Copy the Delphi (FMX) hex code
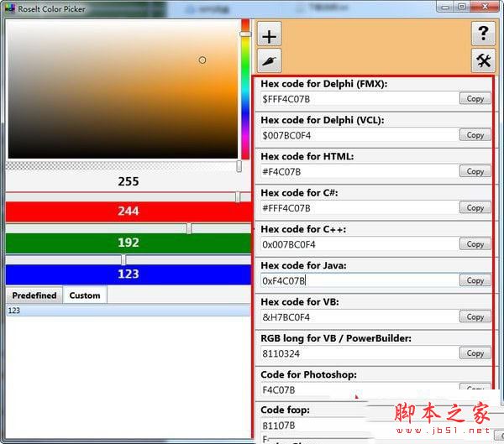Viewport: 504px width, 444px height. point(475,99)
